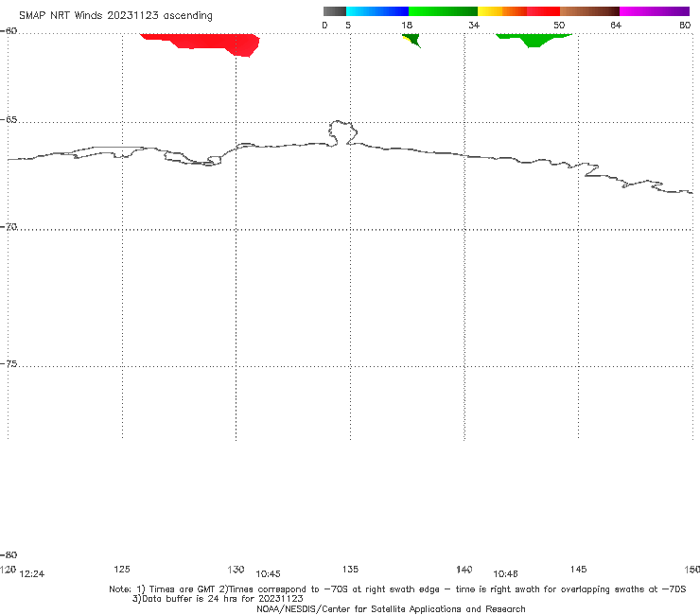
Task: Click the blue 5-18 segment of the color bar
Action: click(x=377, y=11)
